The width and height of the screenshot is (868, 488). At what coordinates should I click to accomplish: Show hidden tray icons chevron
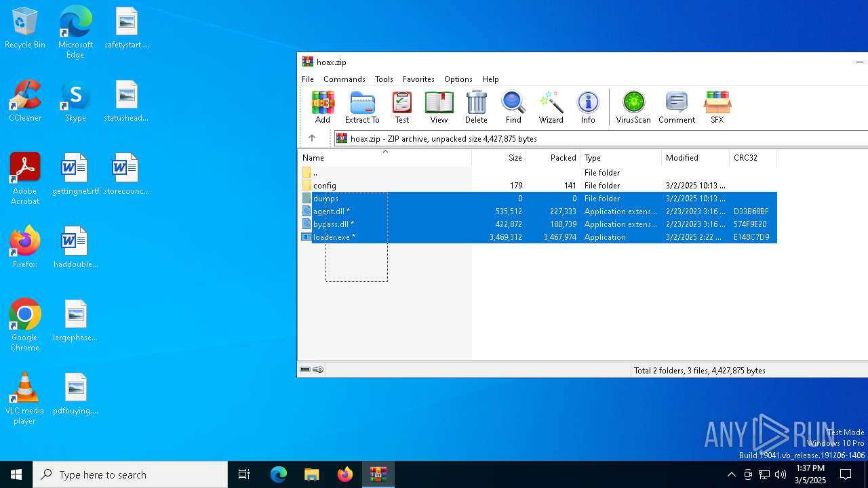731,474
